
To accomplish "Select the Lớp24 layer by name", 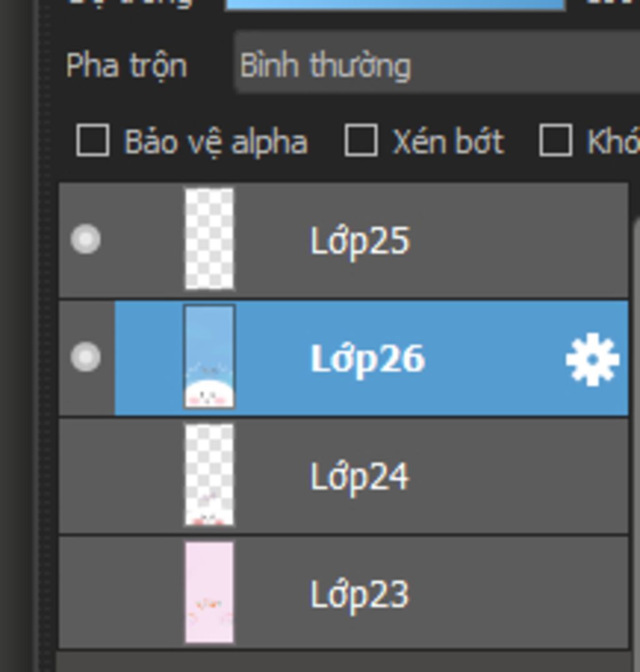I will (360, 477).
